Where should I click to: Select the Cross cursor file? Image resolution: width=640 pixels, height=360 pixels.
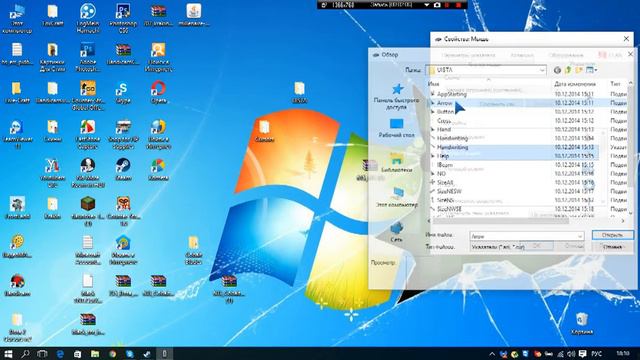[444, 121]
